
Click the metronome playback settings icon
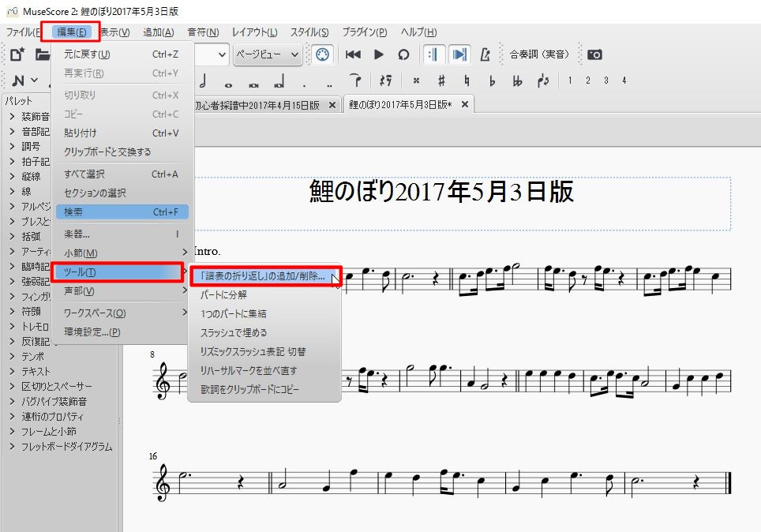487,55
